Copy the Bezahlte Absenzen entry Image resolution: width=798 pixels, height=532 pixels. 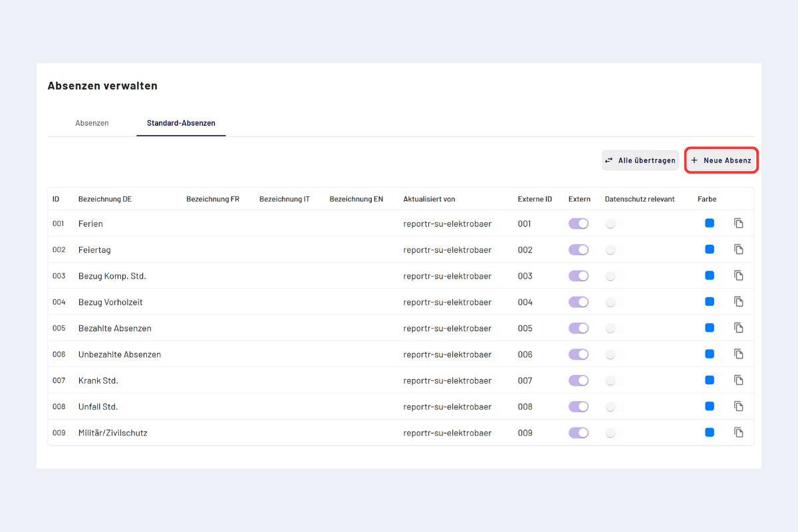coord(738,328)
